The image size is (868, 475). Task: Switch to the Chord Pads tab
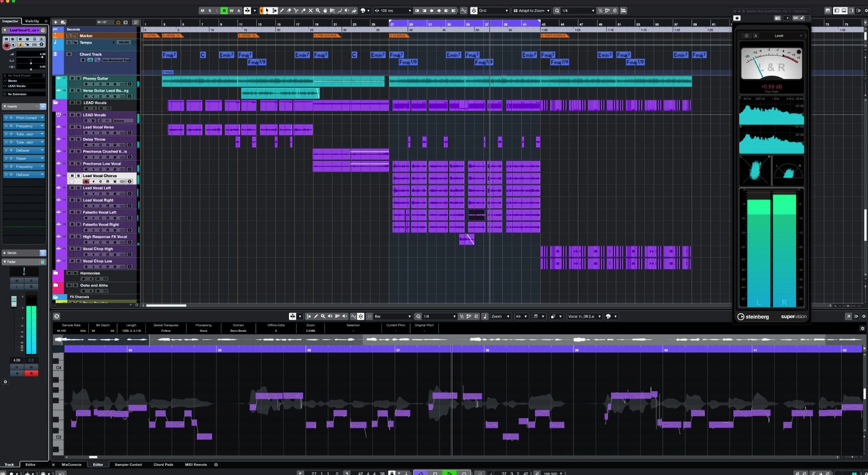163,465
